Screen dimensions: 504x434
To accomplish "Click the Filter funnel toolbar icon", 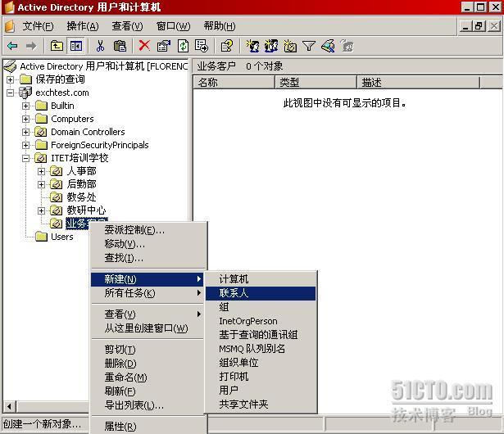I will (x=309, y=46).
